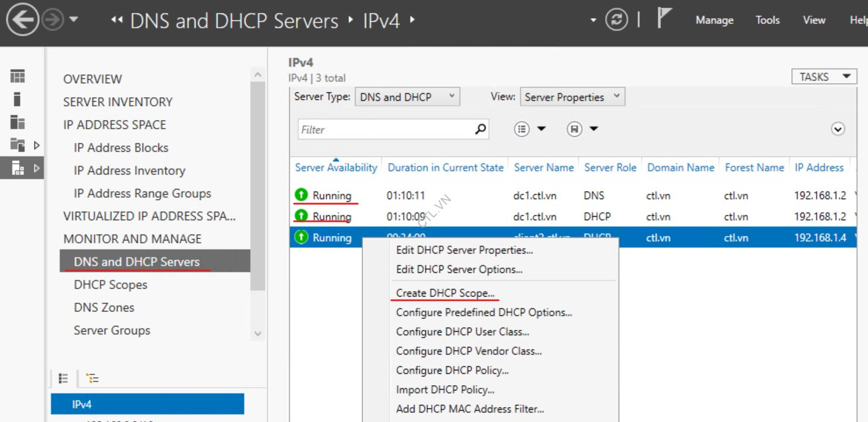Click the refresh icon in the title bar

(x=617, y=19)
